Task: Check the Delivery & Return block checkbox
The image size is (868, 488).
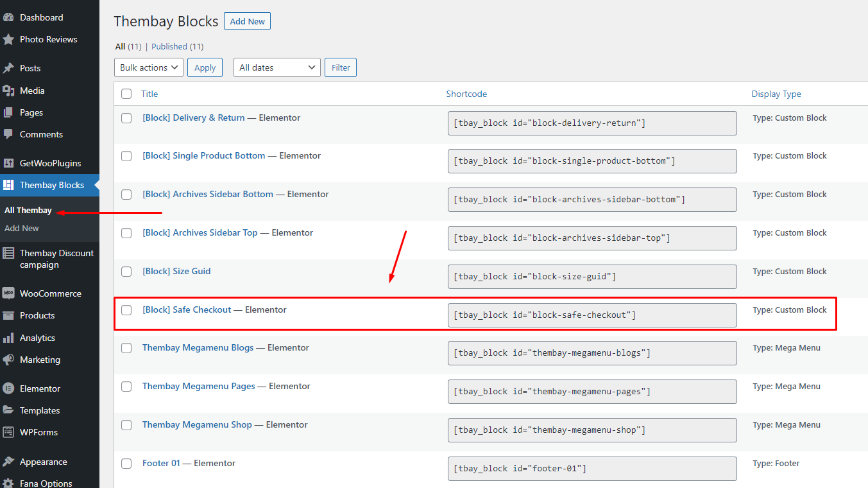Action: [x=126, y=118]
